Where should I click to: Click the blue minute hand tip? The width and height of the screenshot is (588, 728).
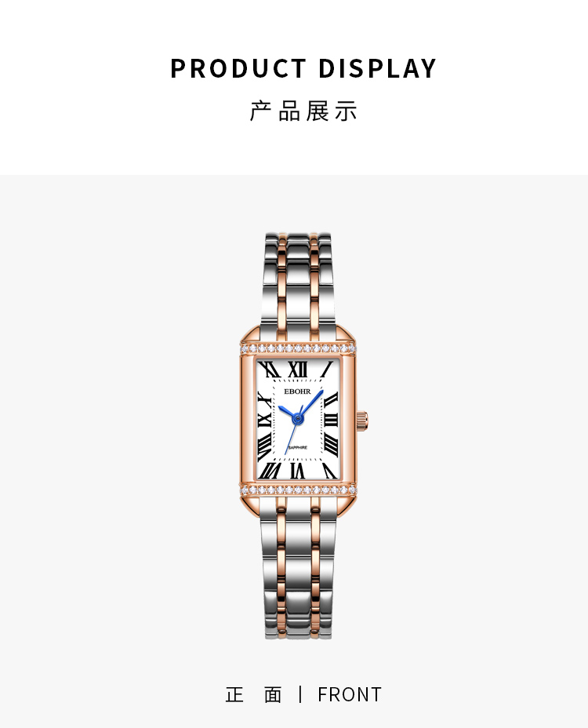(x=321, y=392)
